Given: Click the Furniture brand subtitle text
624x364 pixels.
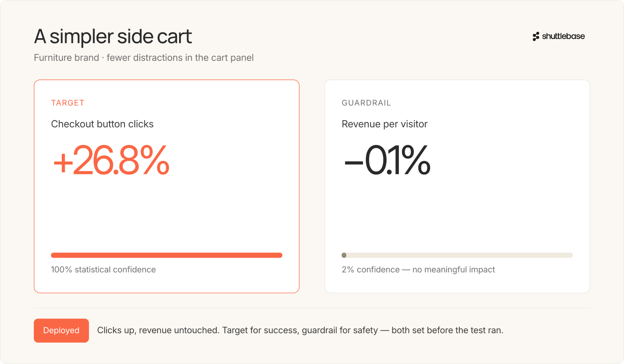Looking at the screenshot, I should (x=144, y=58).
